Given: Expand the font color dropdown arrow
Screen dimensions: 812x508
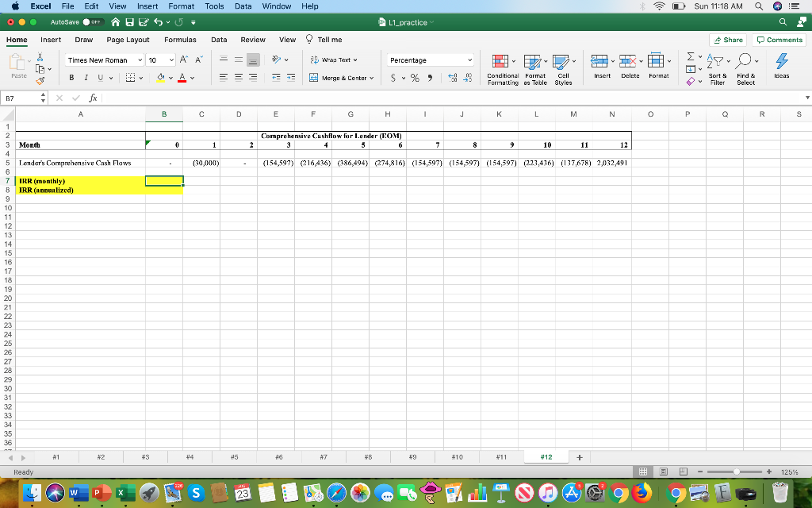Looking at the screenshot, I should point(192,79).
